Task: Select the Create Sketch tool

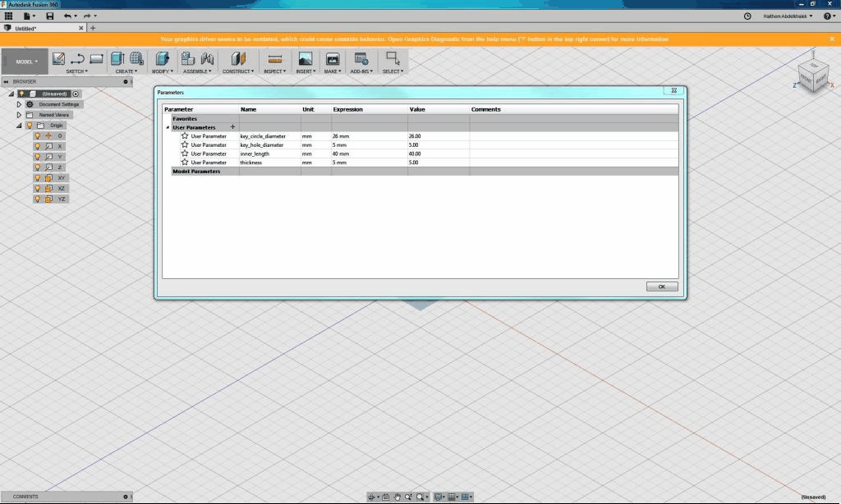Action: pyautogui.click(x=58, y=59)
